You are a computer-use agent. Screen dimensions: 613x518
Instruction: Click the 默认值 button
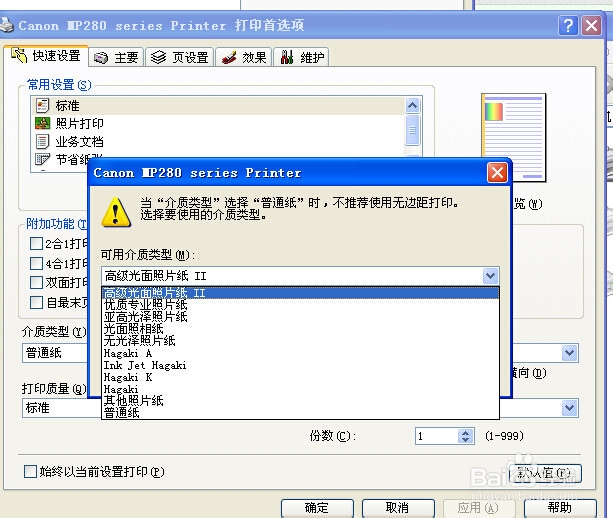click(545, 473)
